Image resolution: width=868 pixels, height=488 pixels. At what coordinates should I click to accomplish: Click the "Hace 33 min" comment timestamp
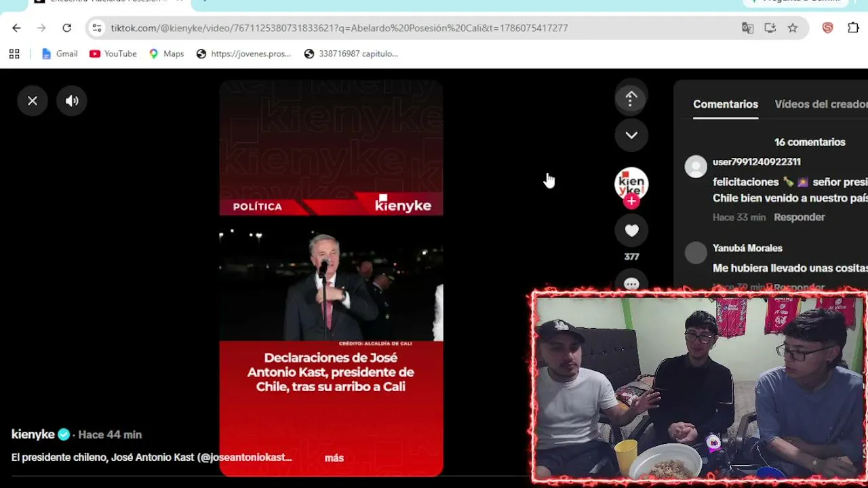(739, 218)
